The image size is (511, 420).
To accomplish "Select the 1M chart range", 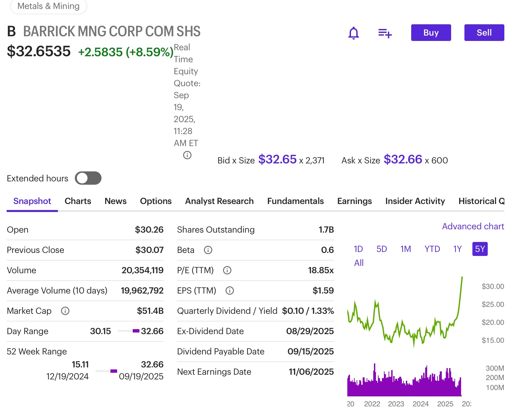I will [406, 249].
